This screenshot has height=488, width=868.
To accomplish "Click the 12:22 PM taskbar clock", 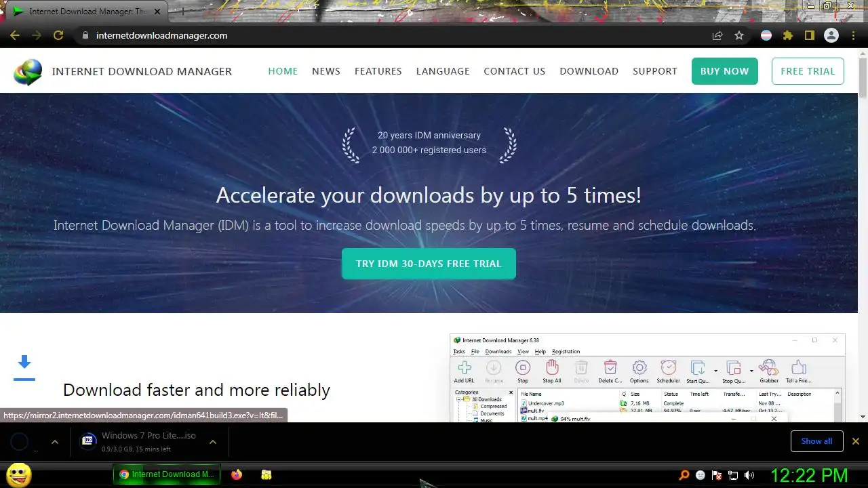I will pos(809,474).
